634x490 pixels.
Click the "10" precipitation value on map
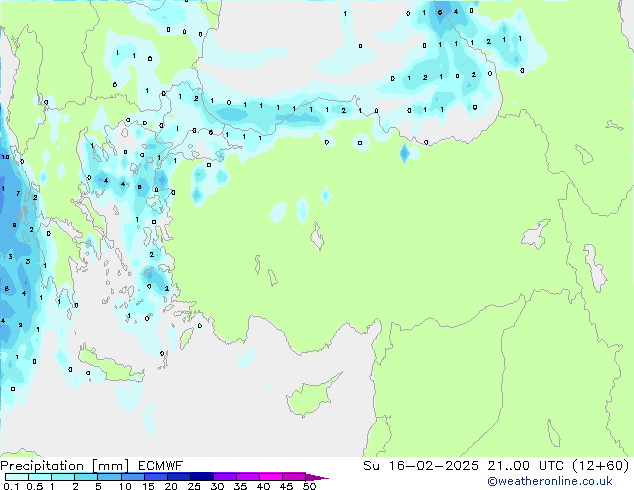click(x=5, y=157)
